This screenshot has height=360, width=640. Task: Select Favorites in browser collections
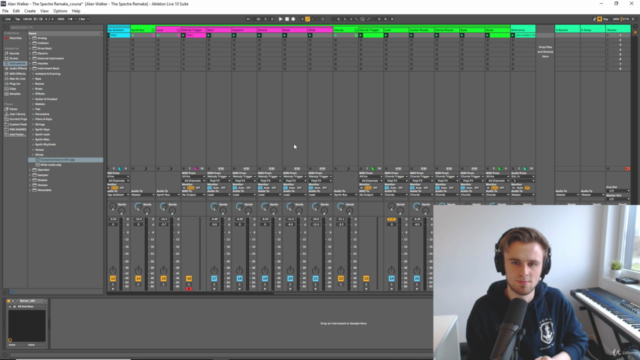[x=16, y=38]
